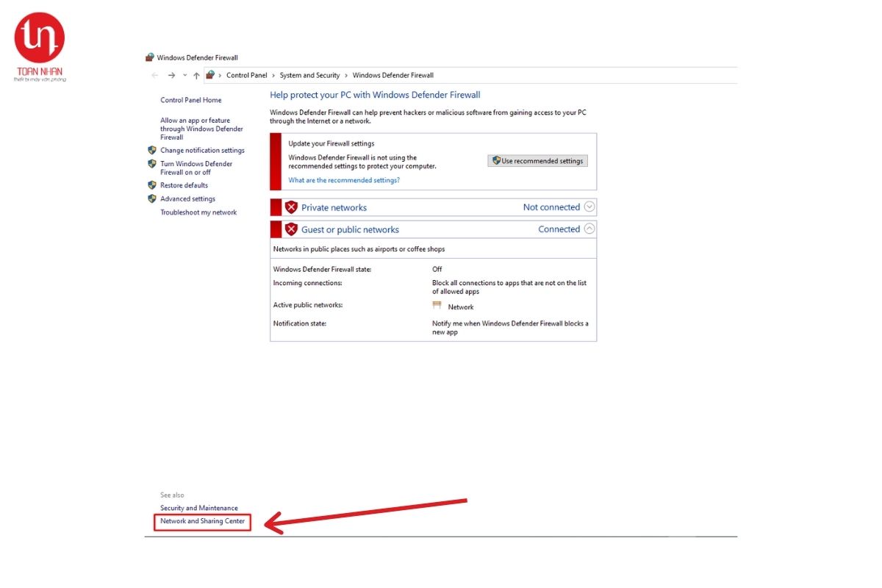Click the Connected status text
This screenshot has width=882, height=588.
click(x=559, y=229)
